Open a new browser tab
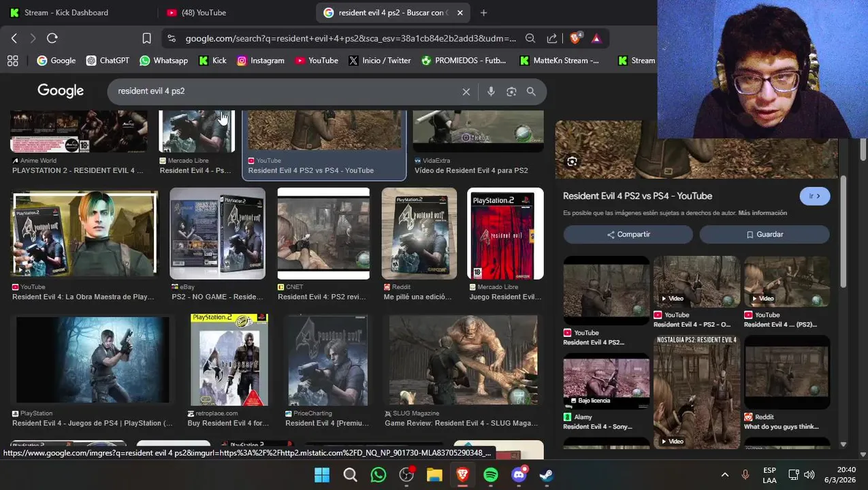Screen dimensions: 868x490 point(483,12)
